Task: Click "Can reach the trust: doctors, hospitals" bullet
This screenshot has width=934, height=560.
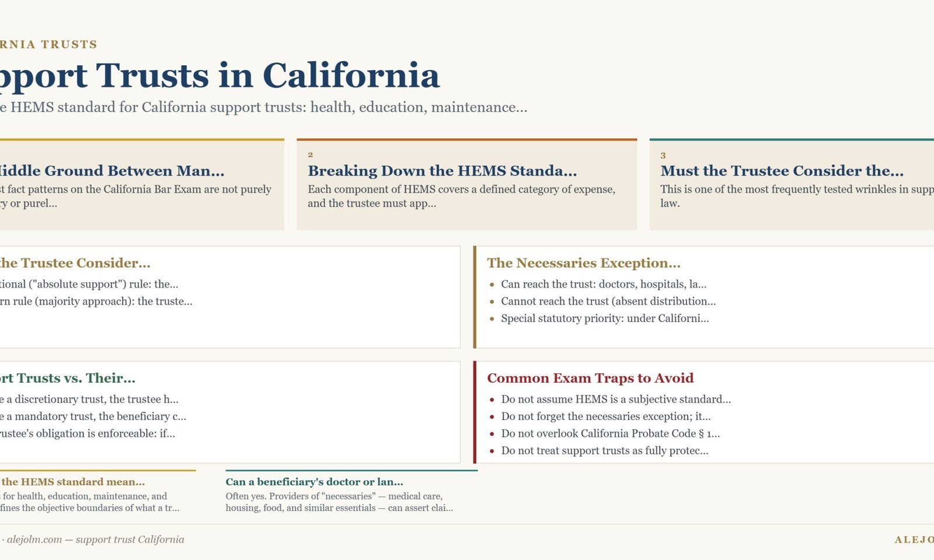Action: click(x=604, y=284)
